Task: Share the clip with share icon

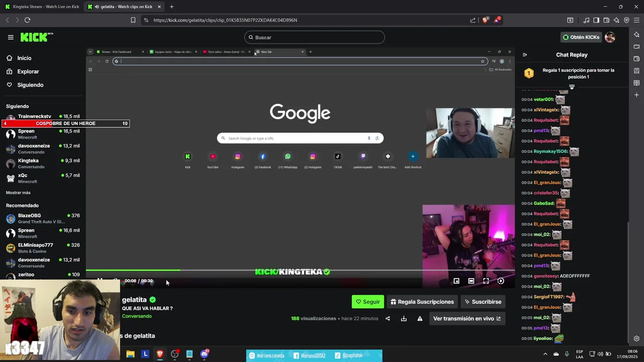Action: pos(387,318)
